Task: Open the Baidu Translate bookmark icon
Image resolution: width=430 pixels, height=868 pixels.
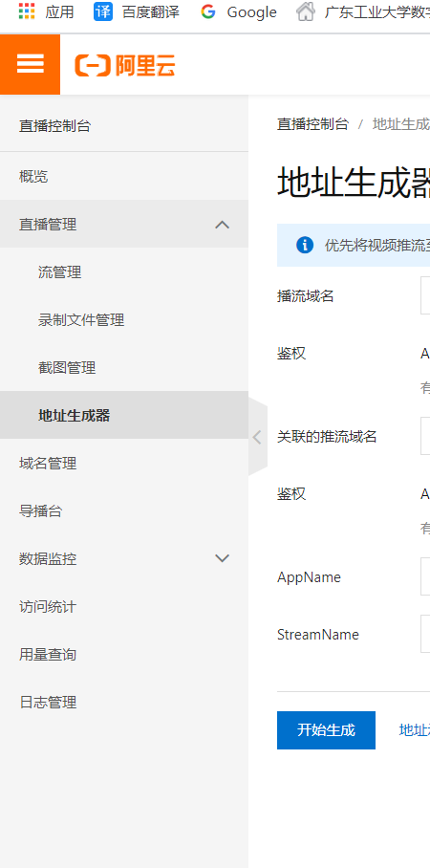Action: pyautogui.click(x=103, y=11)
